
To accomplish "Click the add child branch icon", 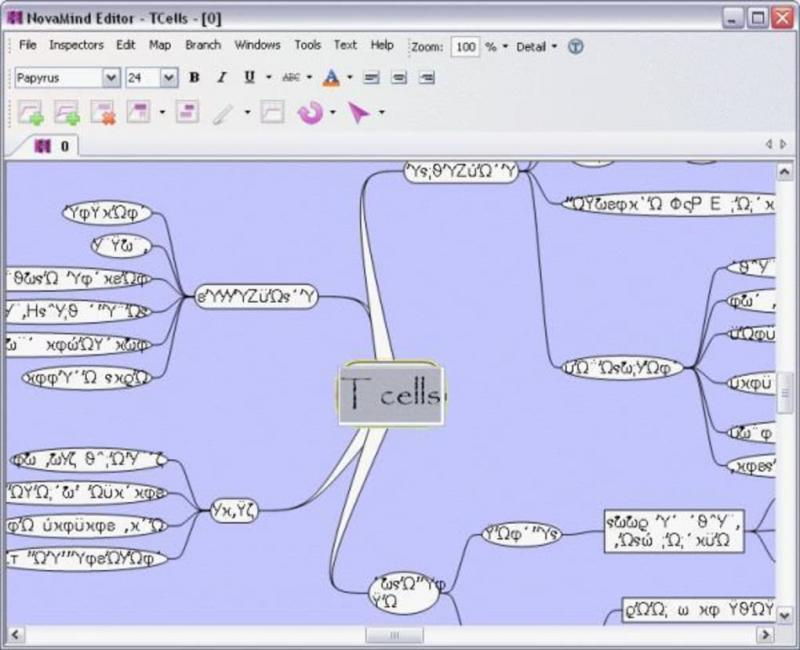I will [30, 112].
